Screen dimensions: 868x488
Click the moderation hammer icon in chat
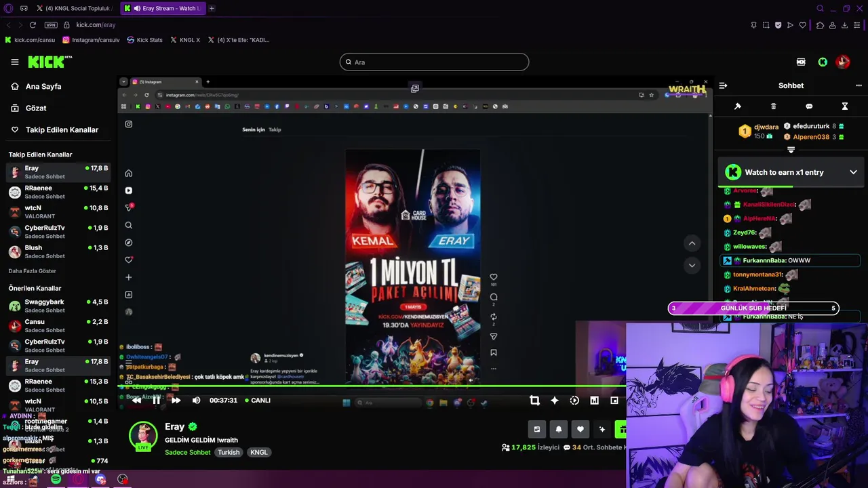click(x=738, y=106)
